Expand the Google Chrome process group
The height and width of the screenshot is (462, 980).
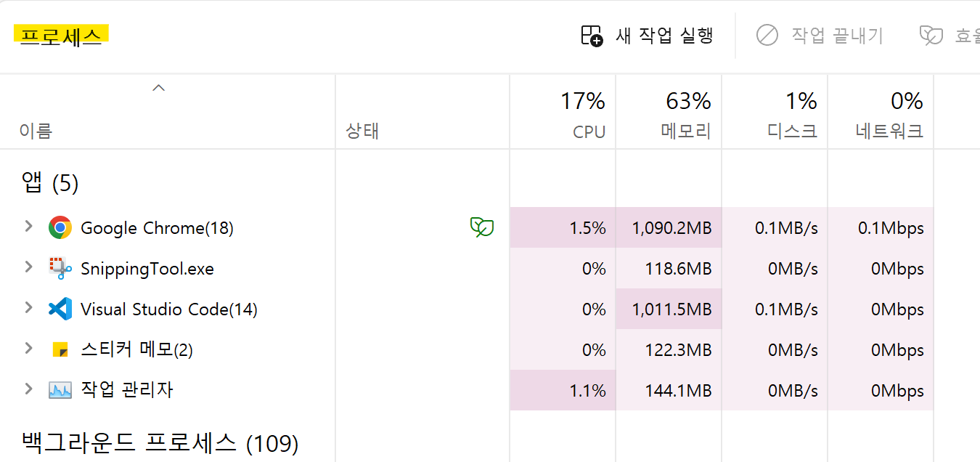point(28,227)
